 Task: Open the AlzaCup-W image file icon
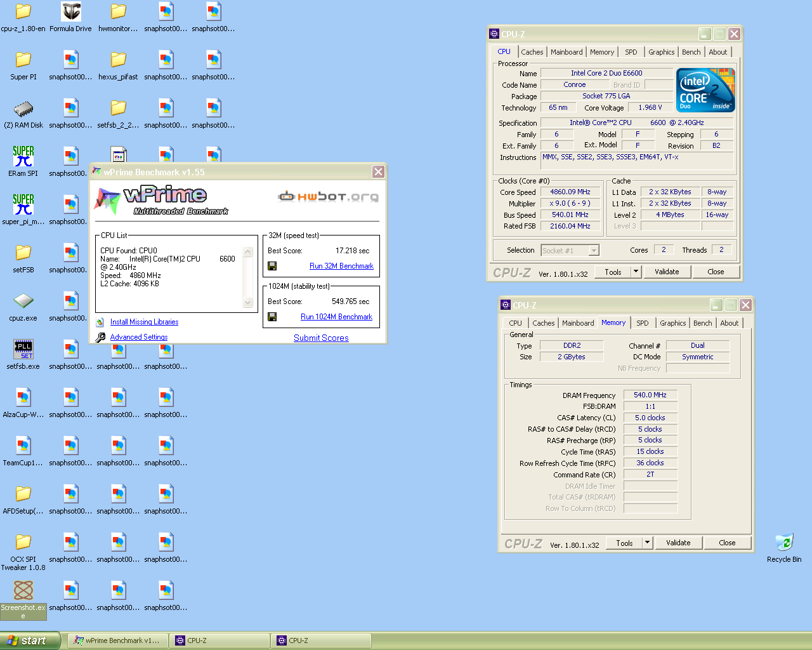tap(23, 397)
